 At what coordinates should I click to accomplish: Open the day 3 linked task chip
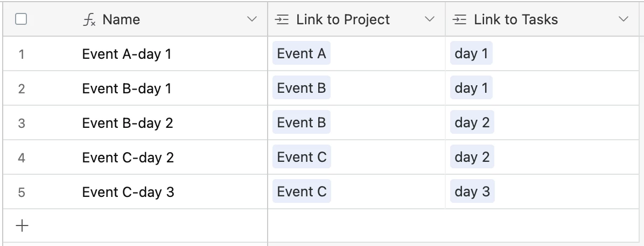point(472,192)
